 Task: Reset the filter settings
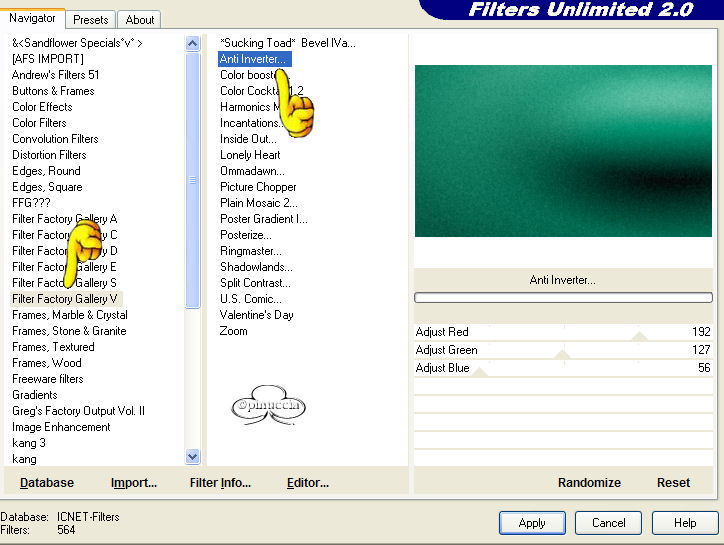[x=673, y=483]
